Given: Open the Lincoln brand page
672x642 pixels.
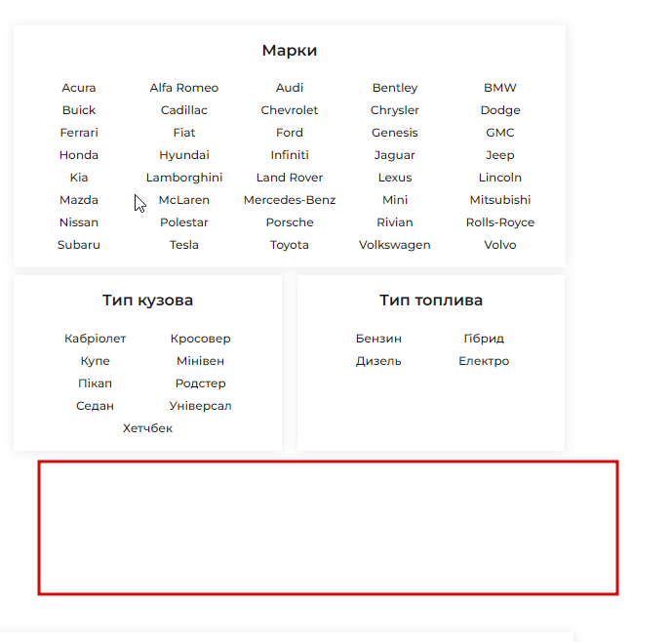Looking at the screenshot, I should point(500,178).
